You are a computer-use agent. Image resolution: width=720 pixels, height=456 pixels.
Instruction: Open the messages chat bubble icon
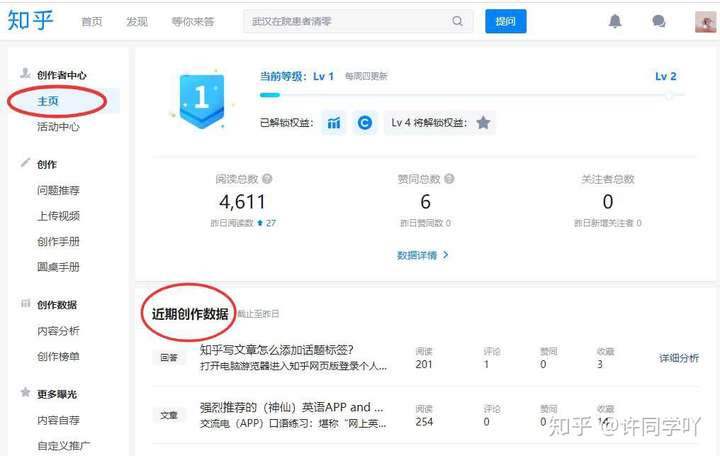pyautogui.click(x=659, y=21)
